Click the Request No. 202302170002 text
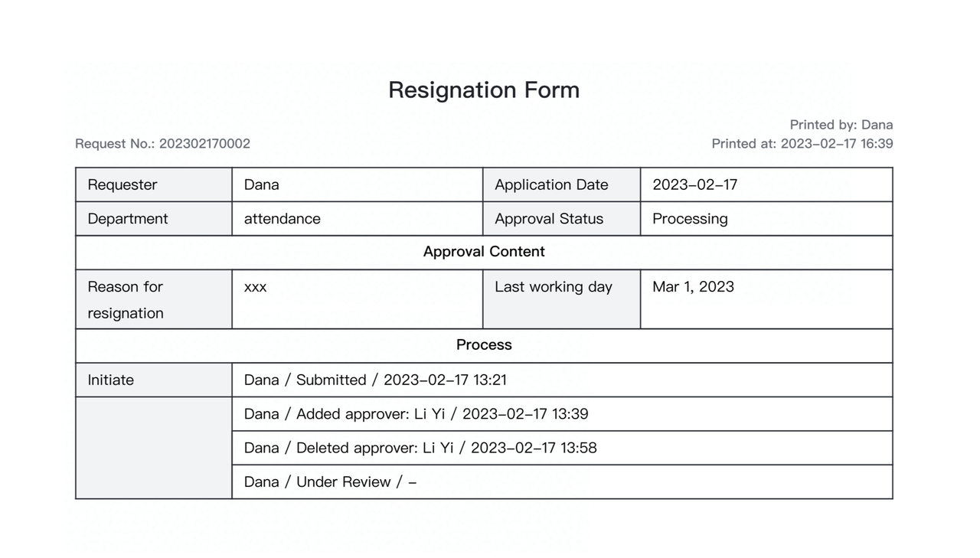Image resolution: width=980 pixels, height=558 pixels. 162,144
